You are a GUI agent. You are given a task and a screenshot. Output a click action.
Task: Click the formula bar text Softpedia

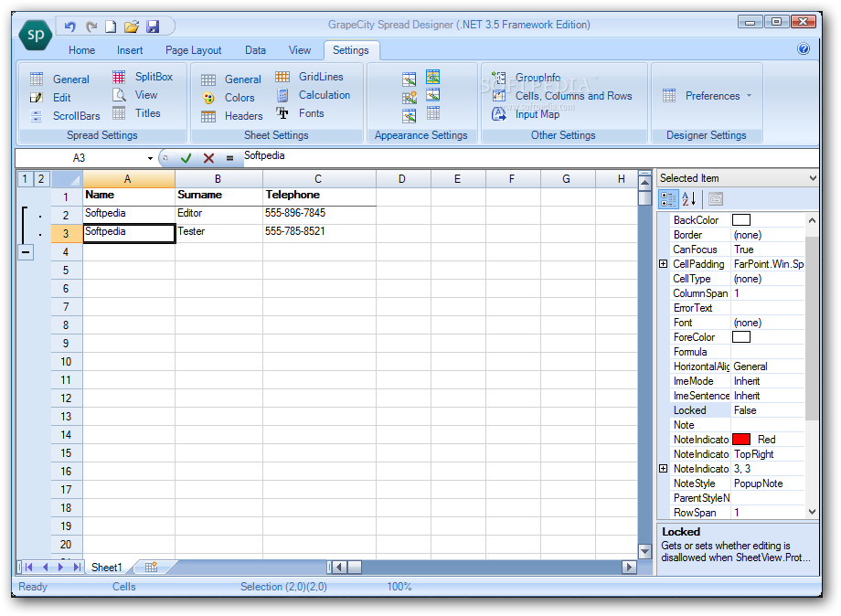(x=264, y=155)
